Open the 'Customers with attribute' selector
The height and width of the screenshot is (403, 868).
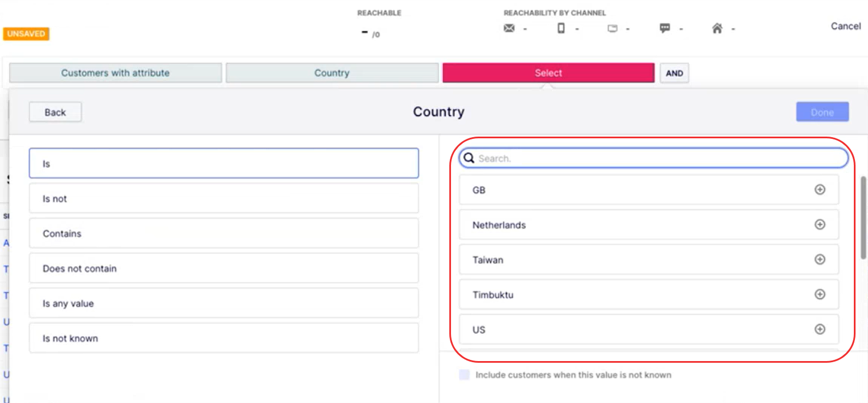click(x=116, y=73)
